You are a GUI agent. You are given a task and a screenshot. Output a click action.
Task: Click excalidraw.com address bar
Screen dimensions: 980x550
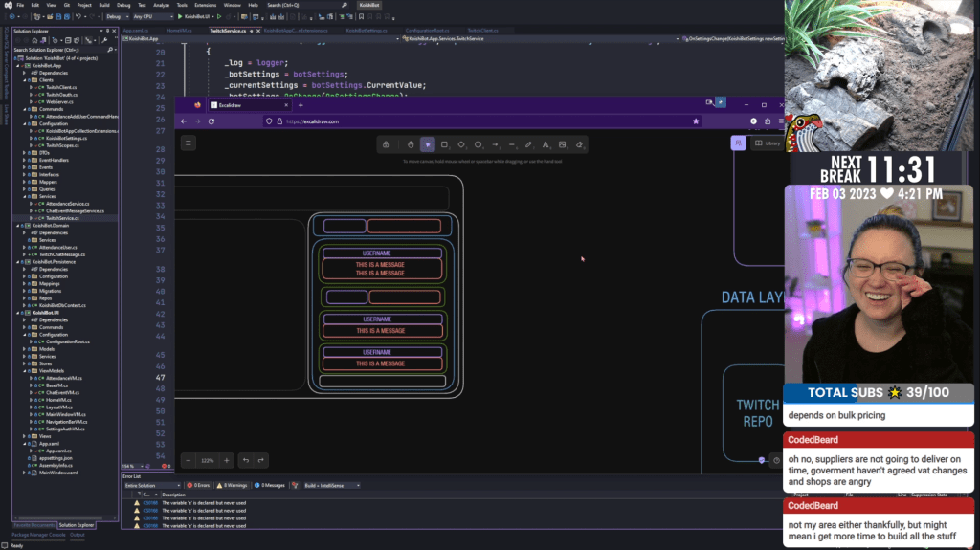(481, 121)
